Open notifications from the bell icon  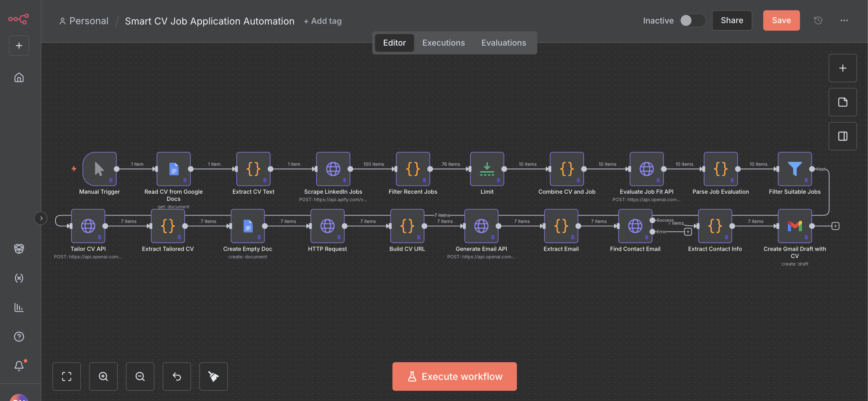coord(19,366)
